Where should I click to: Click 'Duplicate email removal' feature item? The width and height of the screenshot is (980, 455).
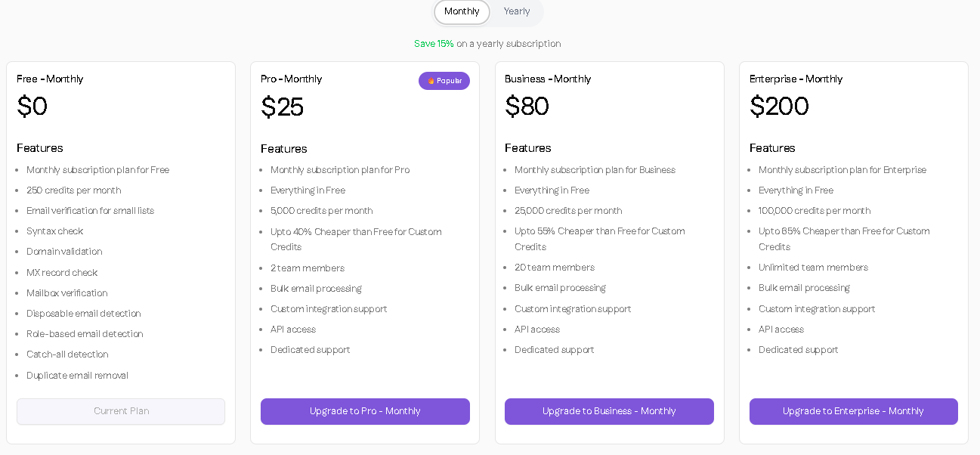77,376
